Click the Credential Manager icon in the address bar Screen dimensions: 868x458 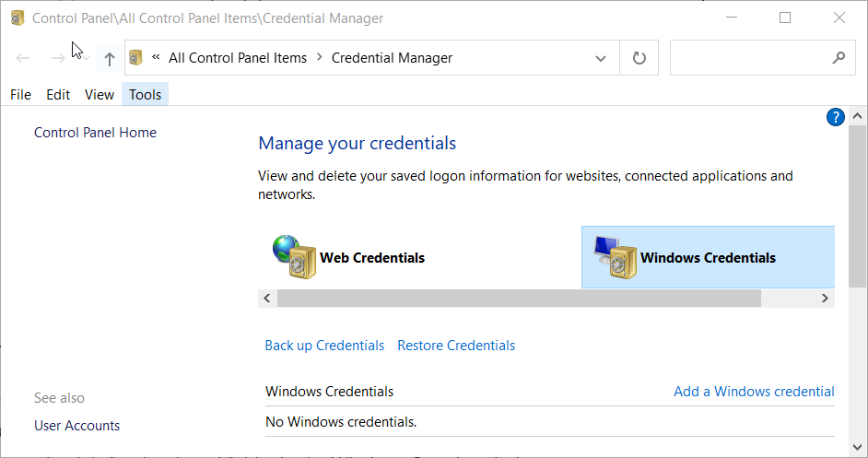click(x=135, y=58)
